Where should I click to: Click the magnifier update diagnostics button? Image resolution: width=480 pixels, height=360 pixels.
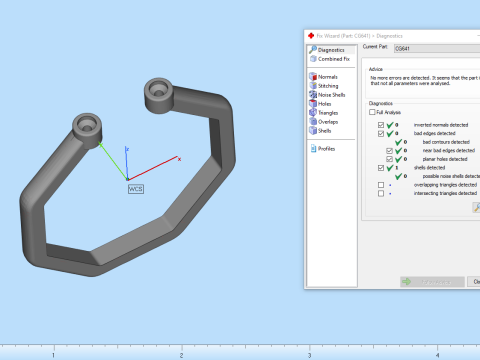(x=476, y=207)
